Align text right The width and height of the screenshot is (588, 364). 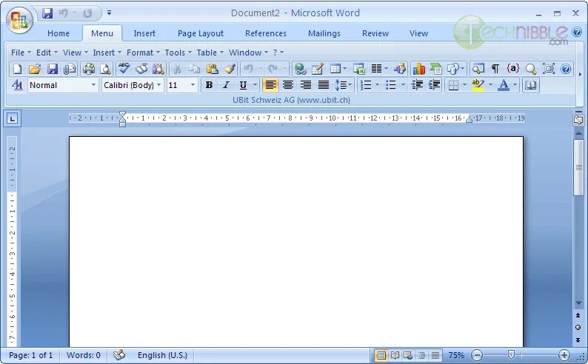tap(306, 85)
